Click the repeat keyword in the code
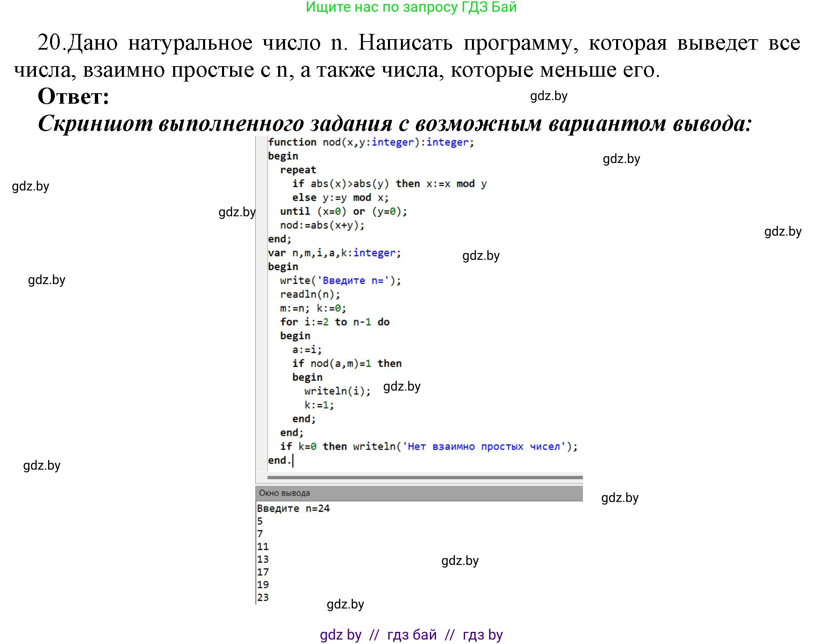Image resolution: width=824 pixels, height=644 pixels. (x=299, y=169)
